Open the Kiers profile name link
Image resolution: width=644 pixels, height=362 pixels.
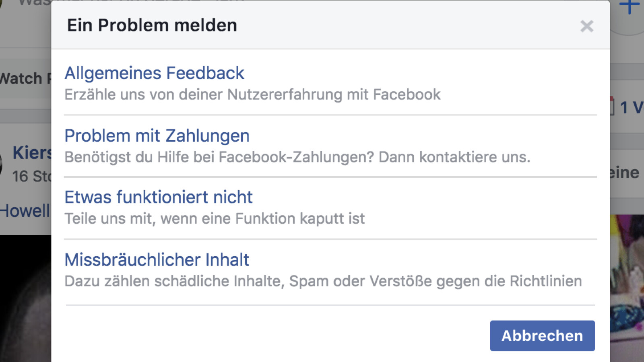(32, 153)
